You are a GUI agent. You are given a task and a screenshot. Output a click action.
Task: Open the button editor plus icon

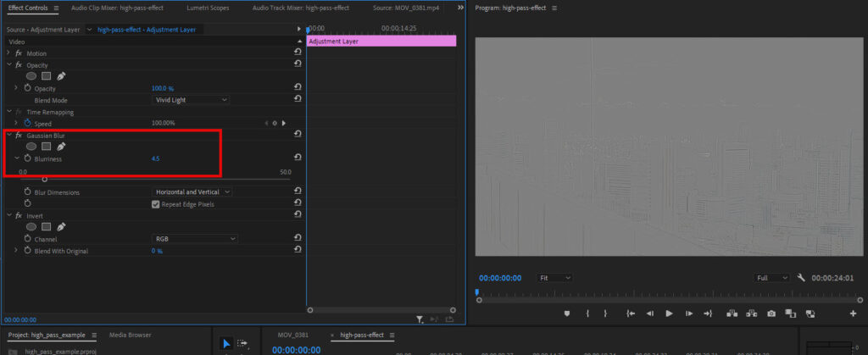(853, 313)
